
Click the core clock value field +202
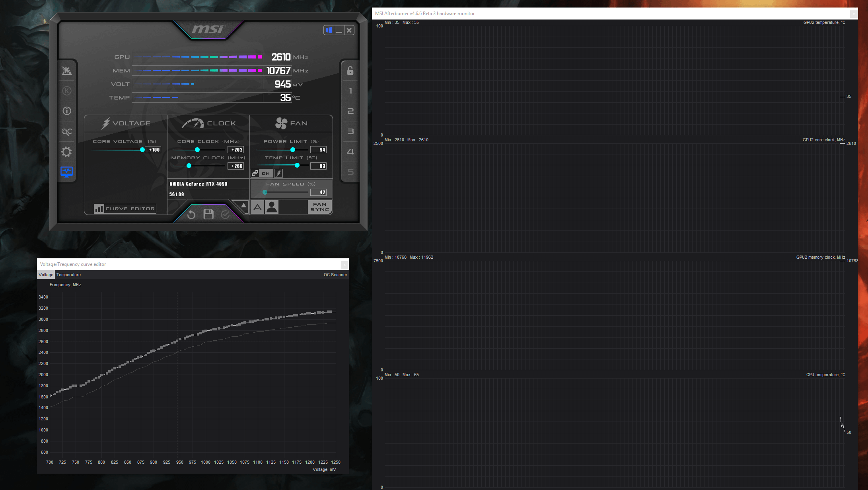(235, 150)
